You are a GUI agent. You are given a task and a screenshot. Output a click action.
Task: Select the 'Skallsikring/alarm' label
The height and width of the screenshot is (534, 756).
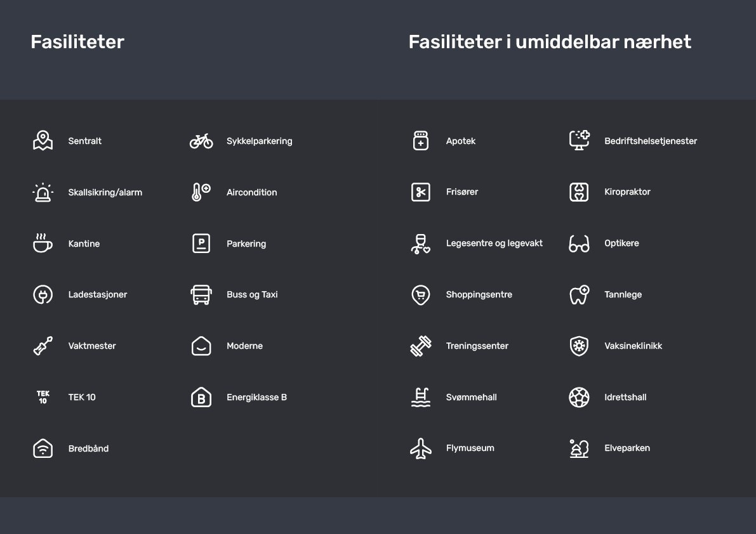coord(105,193)
